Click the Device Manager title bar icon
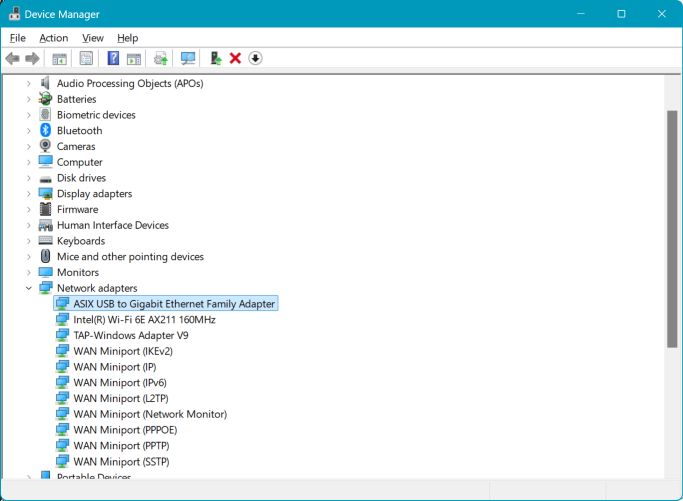Screen dimensions: 683x501 pyautogui.click(x=14, y=14)
